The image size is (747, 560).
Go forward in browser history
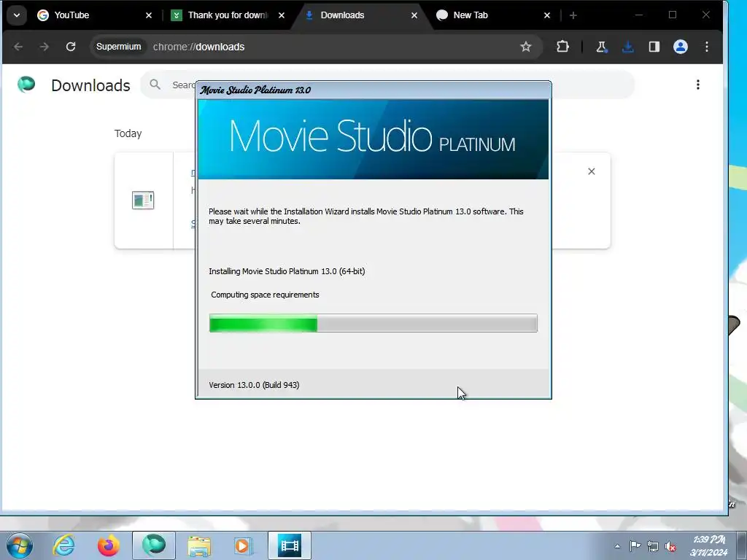tap(44, 47)
